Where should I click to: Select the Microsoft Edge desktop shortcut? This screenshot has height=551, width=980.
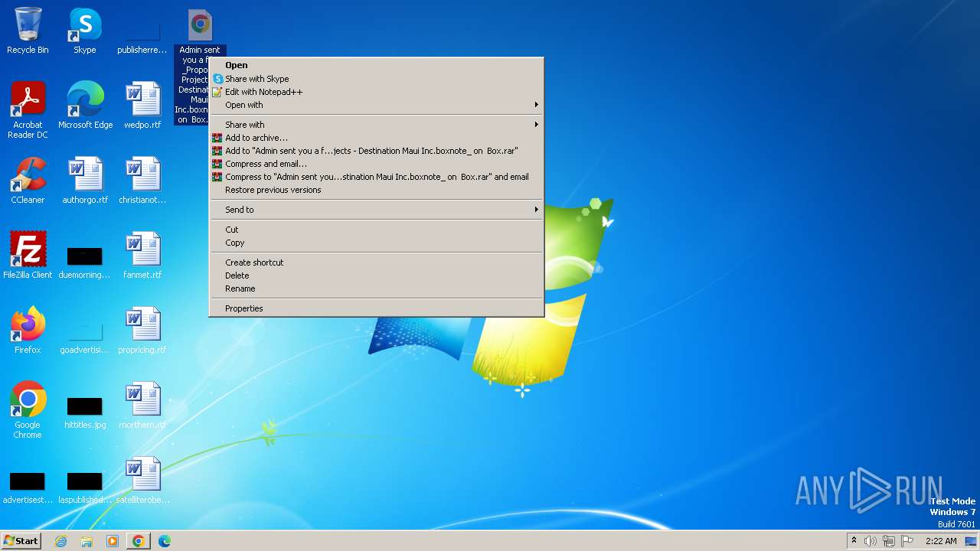pyautogui.click(x=85, y=106)
